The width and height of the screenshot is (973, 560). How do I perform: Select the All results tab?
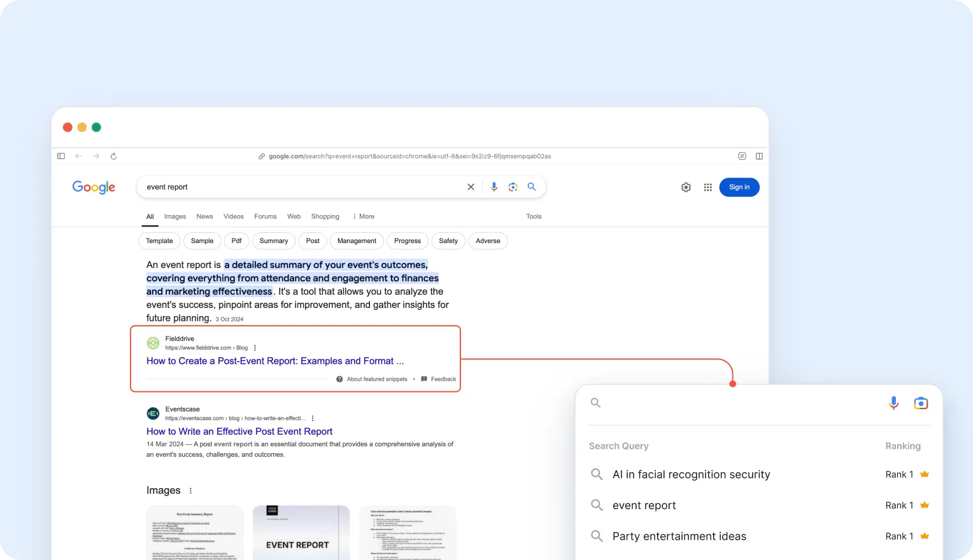pos(150,216)
